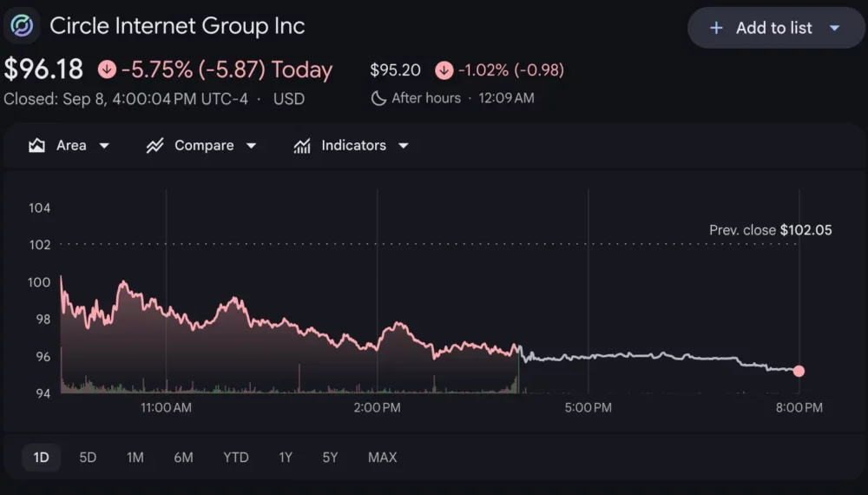
Task: Click the Compare chart icon
Action: (x=155, y=146)
